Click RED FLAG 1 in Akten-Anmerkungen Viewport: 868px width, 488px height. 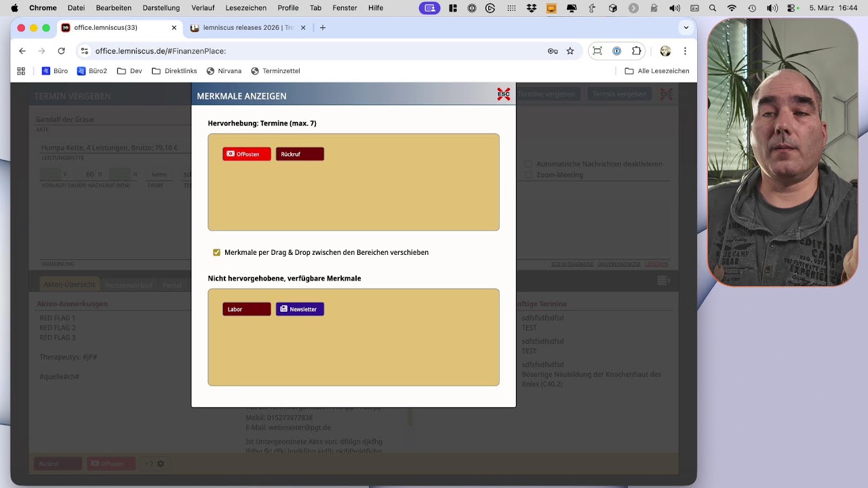click(x=58, y=318)
